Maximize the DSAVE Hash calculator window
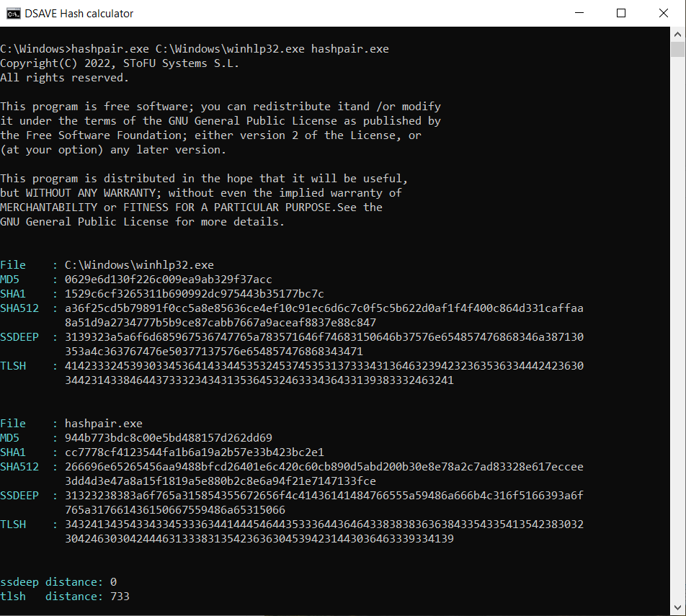The width and height of the screenshot is (686, 616). (621, 13)
